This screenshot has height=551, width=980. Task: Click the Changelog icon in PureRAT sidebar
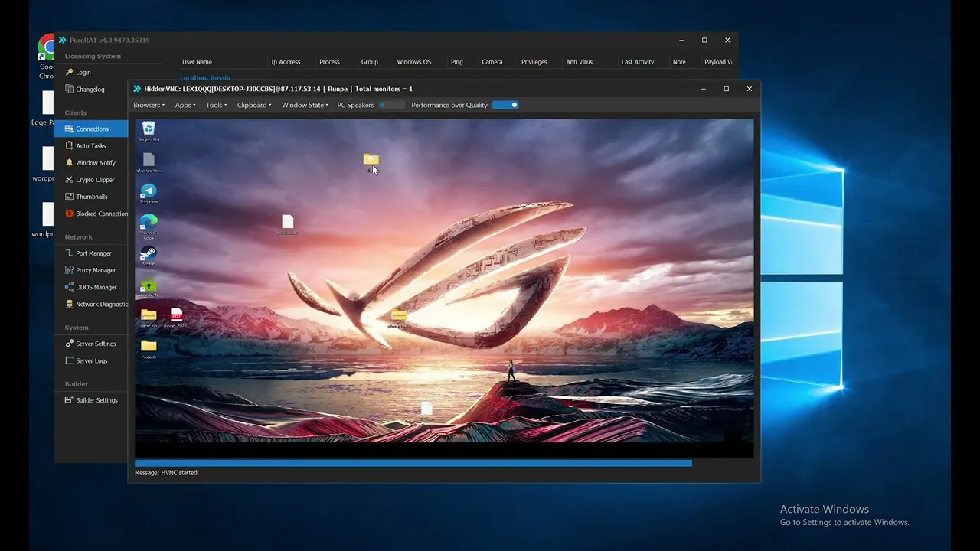click(x=69, y=89)
